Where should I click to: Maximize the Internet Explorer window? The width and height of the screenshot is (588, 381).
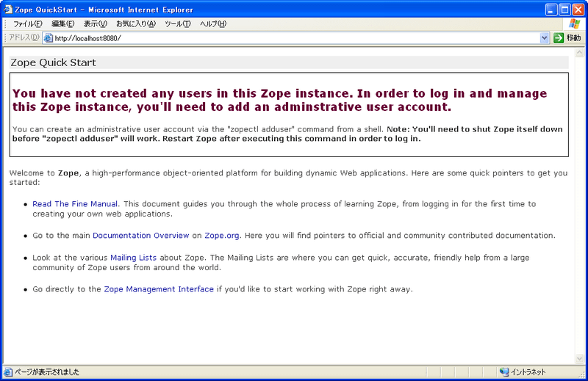click(564, 10)
